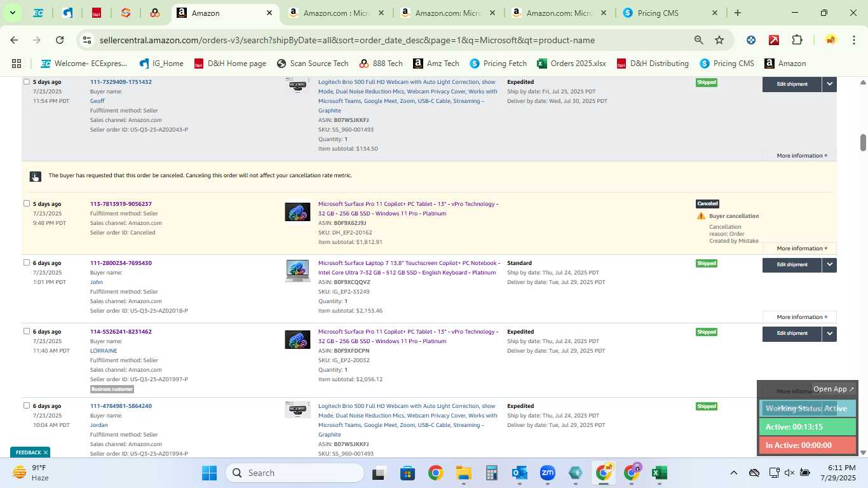The image size is (868, 488).
Task: Click Surface Laptop 7 product thumbnail
Action: point(297,270)
